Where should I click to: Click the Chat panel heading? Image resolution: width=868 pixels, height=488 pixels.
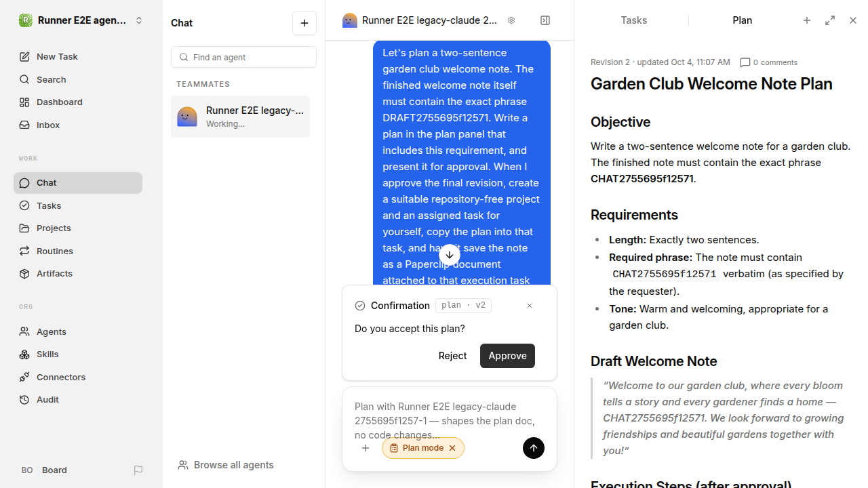click(x=182, y=23)
